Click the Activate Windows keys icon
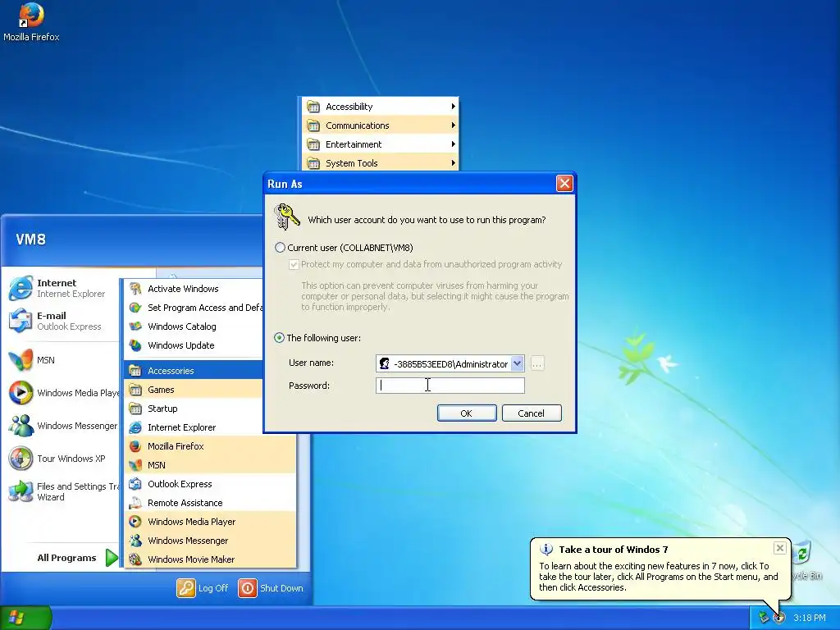The width and height of the screenshot is (840, 630). pyautogui.click(x=135, y=289)
